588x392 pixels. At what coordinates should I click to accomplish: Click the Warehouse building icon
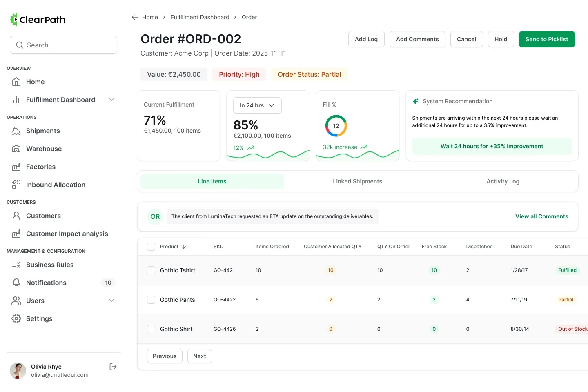pyautogui.click(x=16, y=149)
